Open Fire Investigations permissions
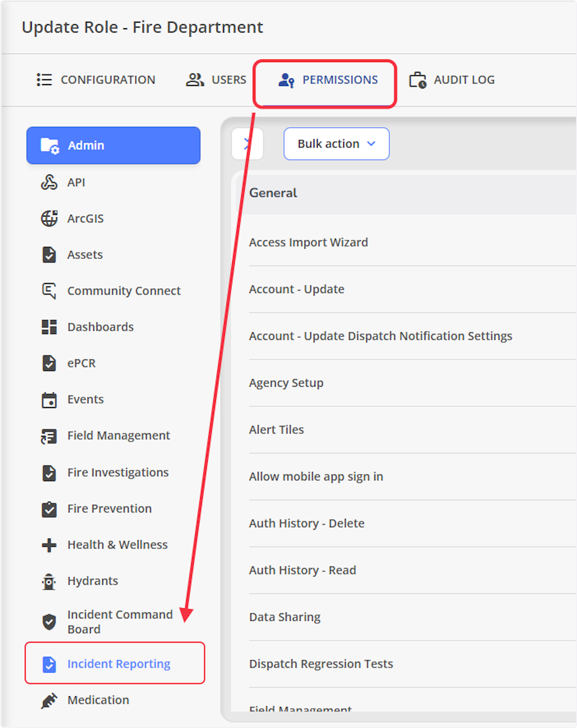The width and height of the screenshot is (577, 728). (x=113, y=473)
